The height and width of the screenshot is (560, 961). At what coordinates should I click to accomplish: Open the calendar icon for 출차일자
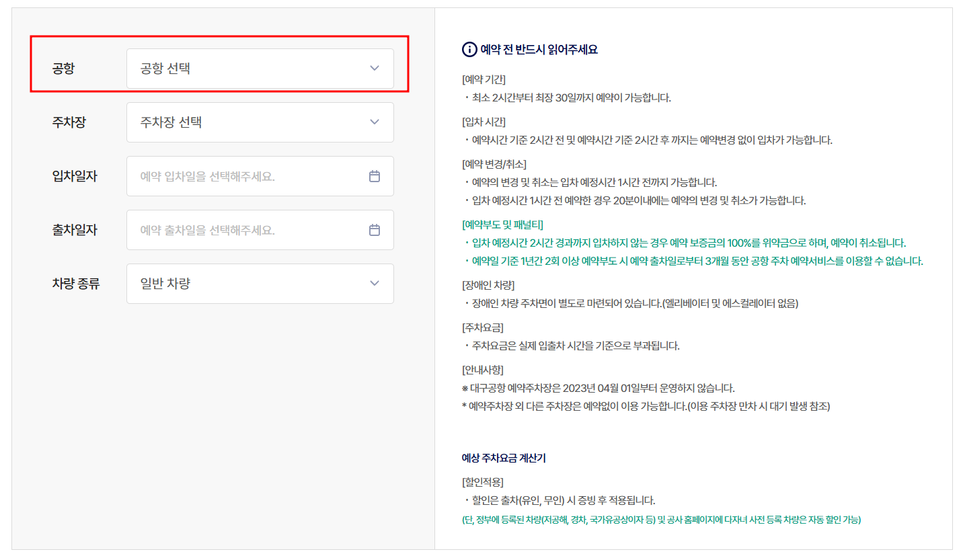375,230
